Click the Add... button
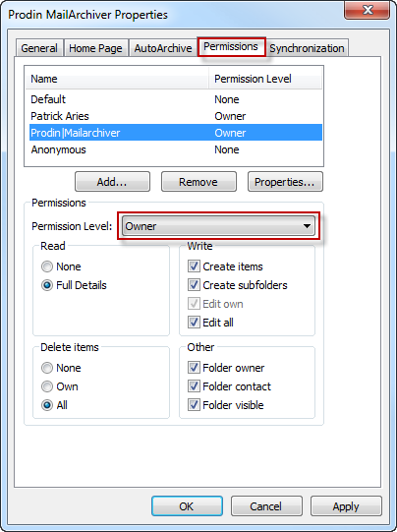Viewport: 397px width, 532px height. pos(112,182)
